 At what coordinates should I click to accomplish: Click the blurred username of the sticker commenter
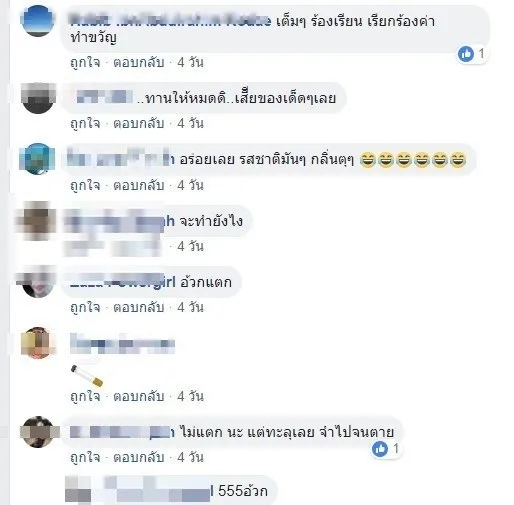pyautogui.click(x=122, y=342)
